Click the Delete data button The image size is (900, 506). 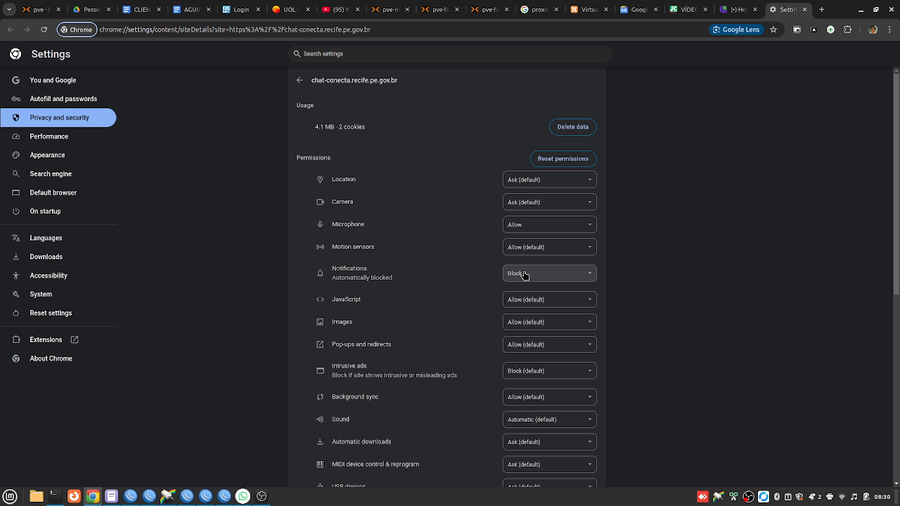(x=573, y=127)
